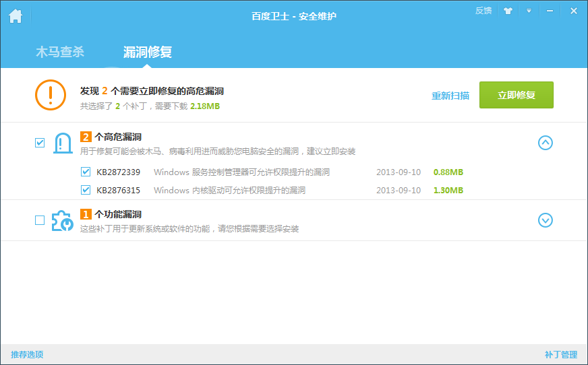Uncheck the KB2876315 patch checkbox
Screen dimensions: 588x365
coord(86,190)
